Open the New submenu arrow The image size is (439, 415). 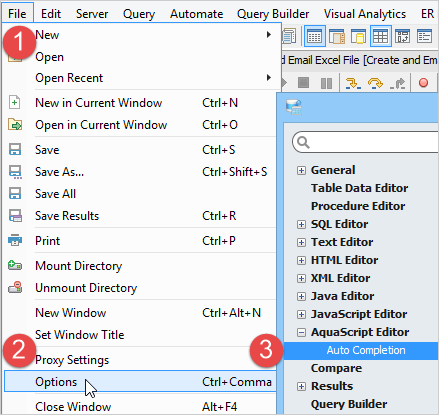coord(269,35)
